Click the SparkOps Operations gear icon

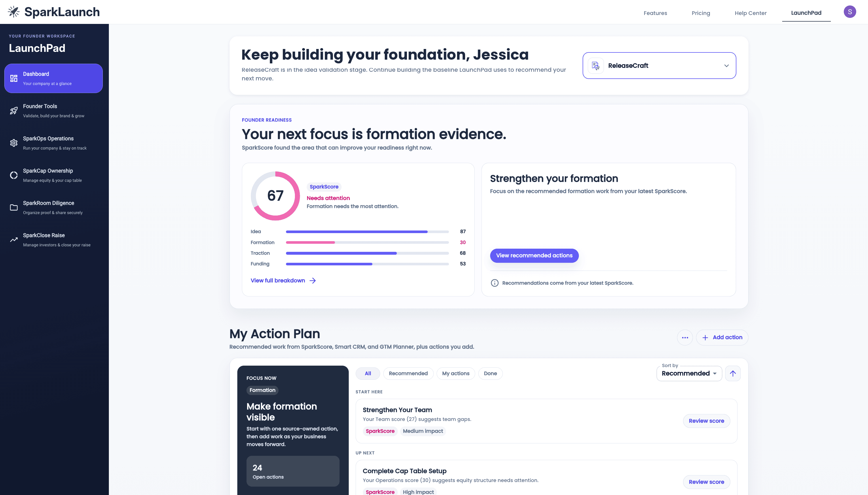14,143
